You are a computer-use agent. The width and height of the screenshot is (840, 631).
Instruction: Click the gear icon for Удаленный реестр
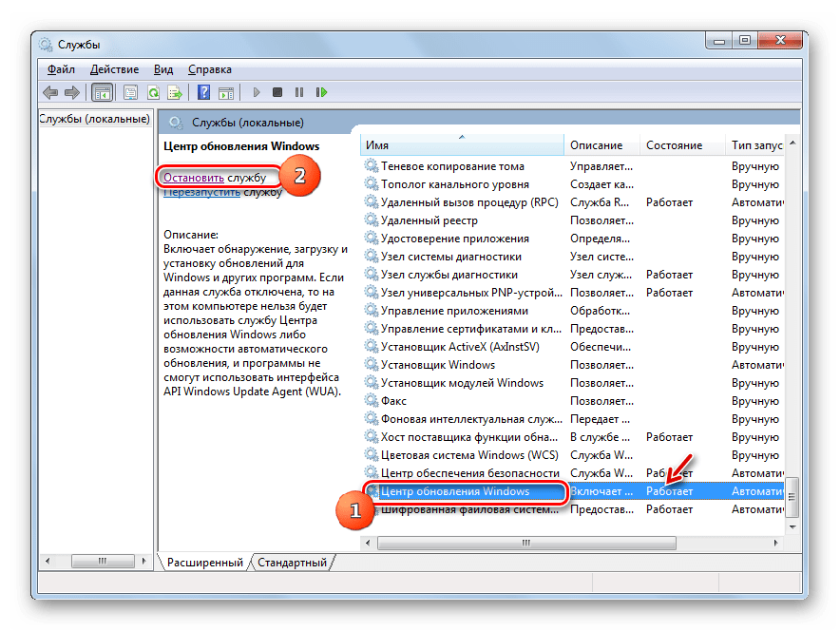372,220
